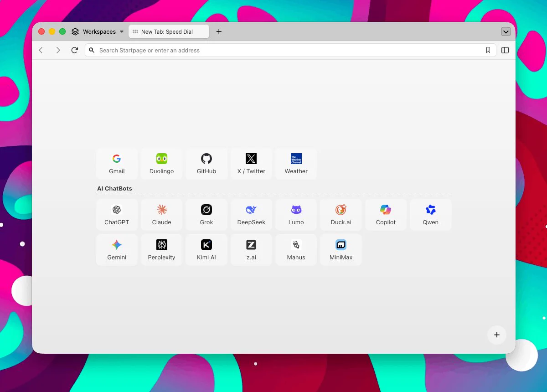Launch the ChatGPT speed dial tile
This screenshot has width=547, height=392.
pos(117,215)
